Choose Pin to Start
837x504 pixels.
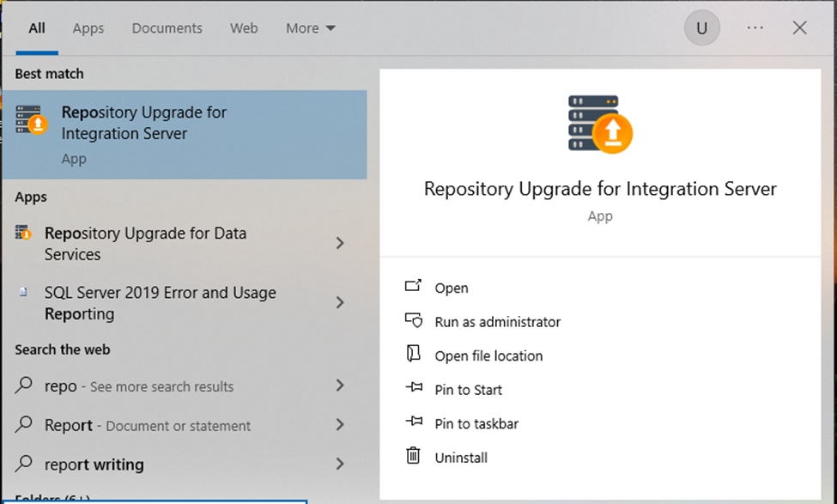(468, 389)
